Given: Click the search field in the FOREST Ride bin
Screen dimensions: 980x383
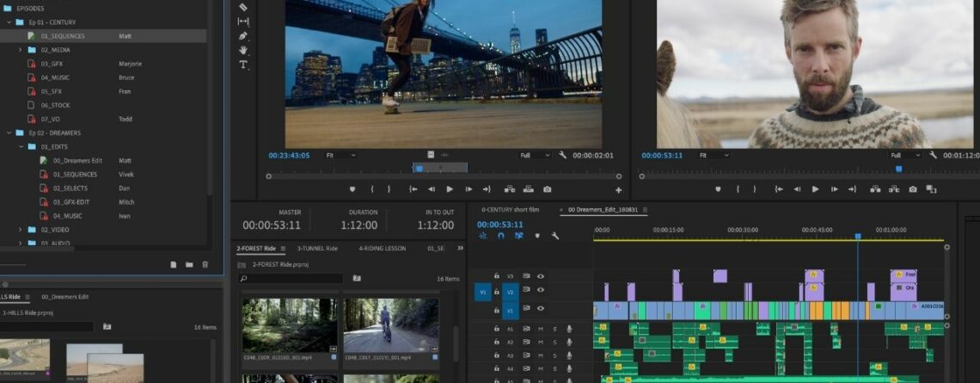Looking at the screenshot, I should [292, 279].
